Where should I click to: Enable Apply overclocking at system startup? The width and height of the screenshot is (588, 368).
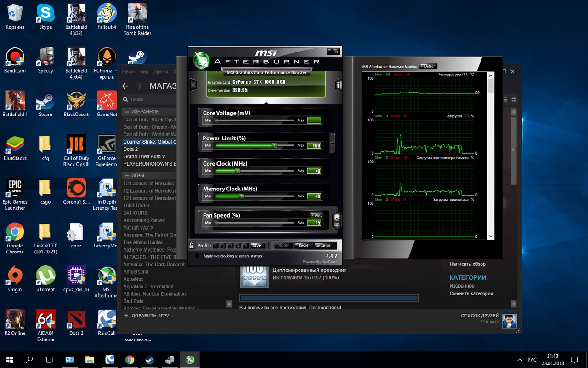pos(198,256)
